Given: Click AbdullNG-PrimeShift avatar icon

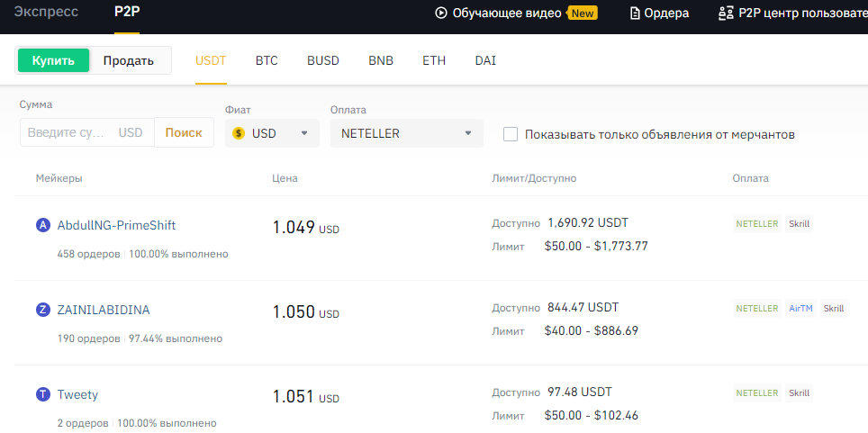Looking at the screenshot, I should click(x=43, y=225).
